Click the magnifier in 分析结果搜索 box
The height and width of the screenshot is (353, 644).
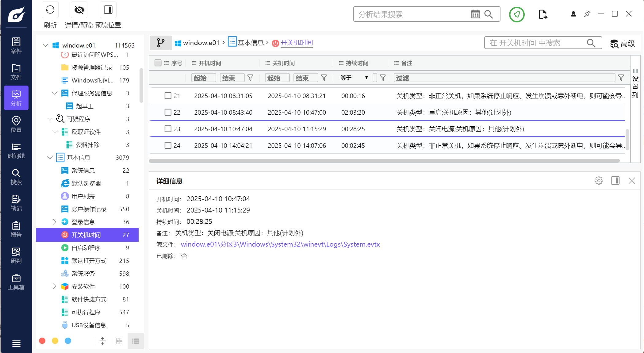(x=489, y=14)
